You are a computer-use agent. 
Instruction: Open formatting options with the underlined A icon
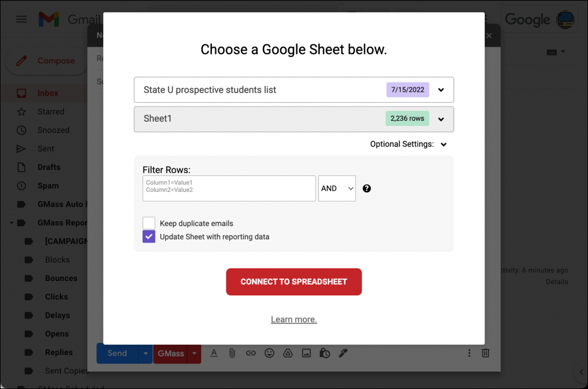click(214, 353)
